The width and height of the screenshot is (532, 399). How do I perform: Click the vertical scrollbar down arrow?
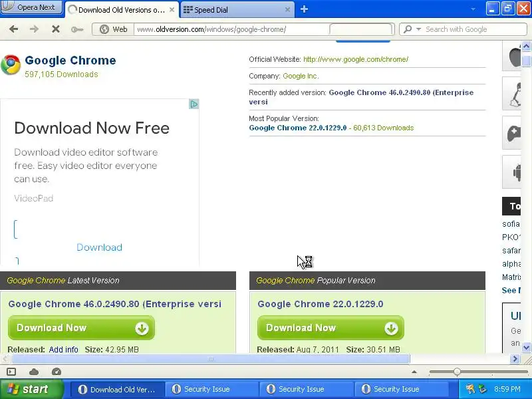click(x=526, y=347)
